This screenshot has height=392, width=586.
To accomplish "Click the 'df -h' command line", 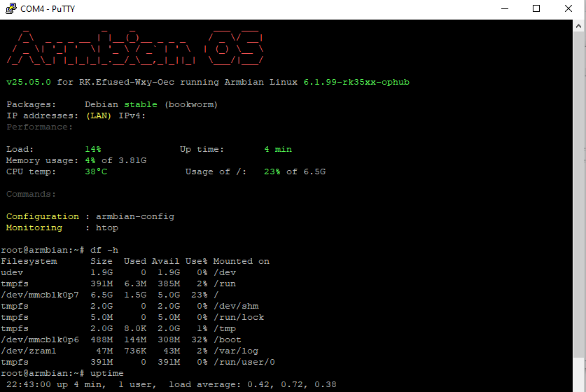I will point(104,250).
